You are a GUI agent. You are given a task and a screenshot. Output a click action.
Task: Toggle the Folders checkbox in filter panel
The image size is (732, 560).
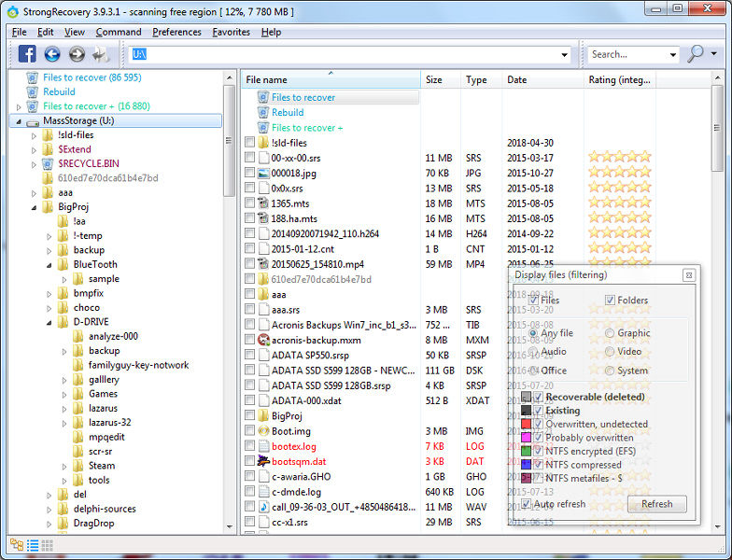(610, 301)
